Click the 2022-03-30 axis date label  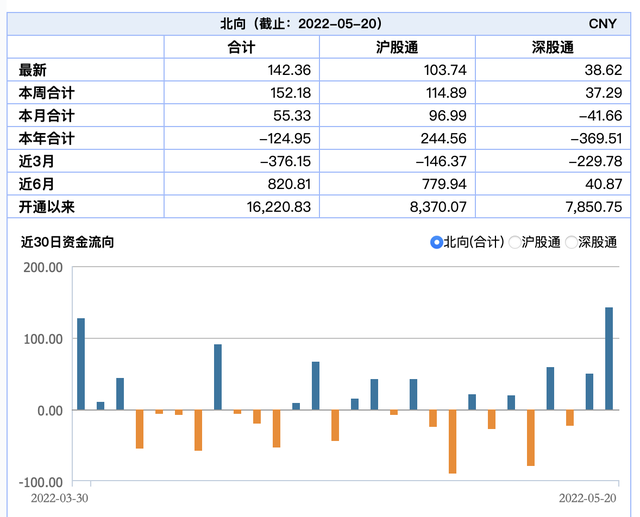60,498
